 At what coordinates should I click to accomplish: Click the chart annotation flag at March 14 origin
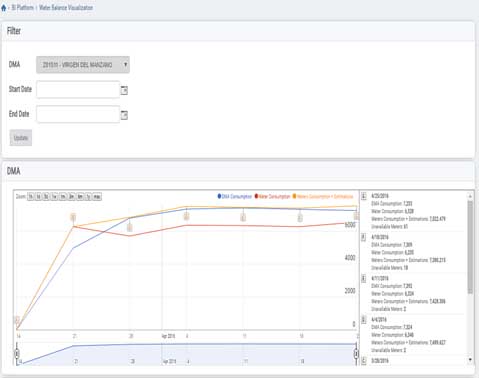[x=17, y=320]
